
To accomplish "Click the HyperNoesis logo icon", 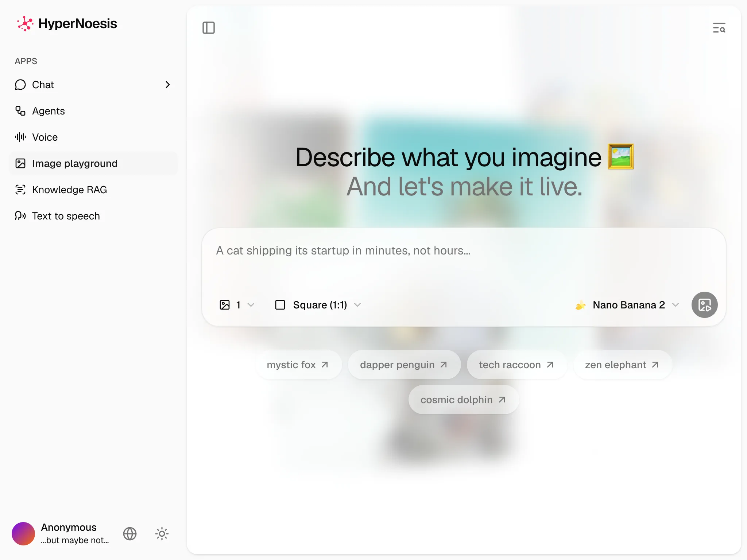I will click(25, 24).
